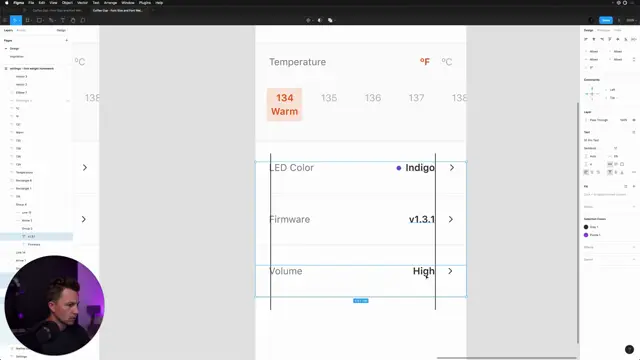Click the black selection color swatch
640x360 pixels.
pos(586,227)
